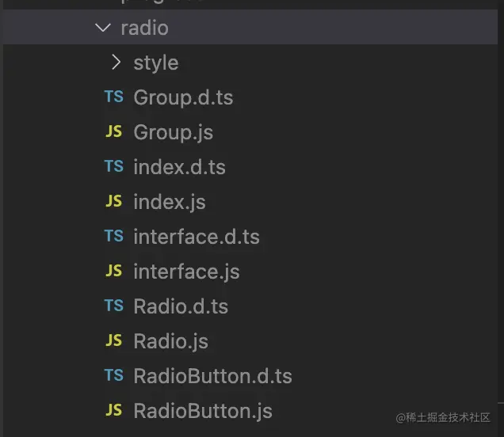
Task: Open the index.js file
Action: point(170,203)
